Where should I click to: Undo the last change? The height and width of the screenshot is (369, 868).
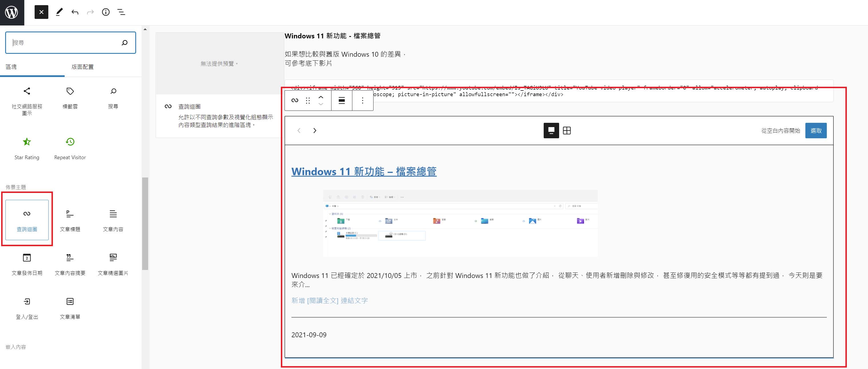point(75,12)
